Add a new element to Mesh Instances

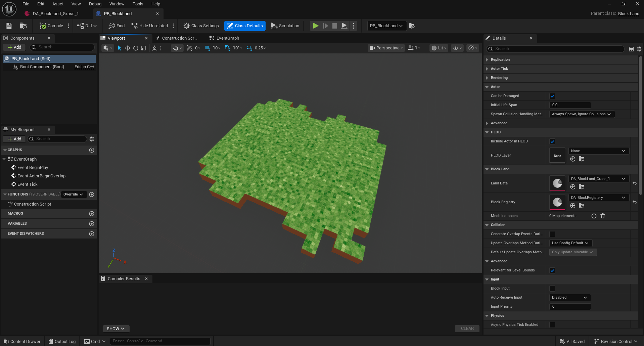click(594, 216)
